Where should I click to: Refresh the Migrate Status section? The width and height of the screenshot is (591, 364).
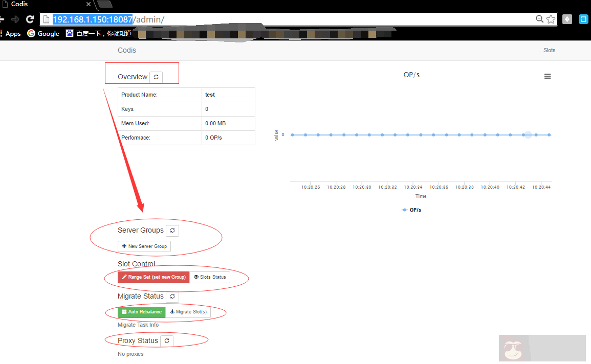[172, 297]
